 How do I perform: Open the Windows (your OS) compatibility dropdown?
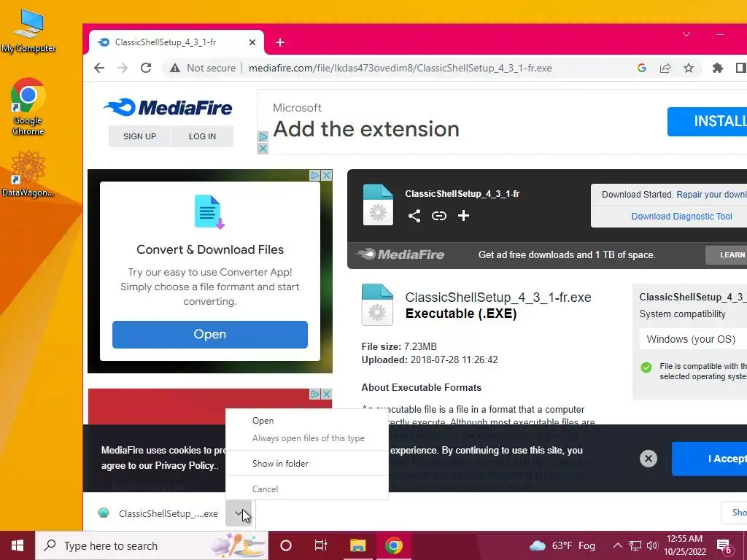coord(693,339)
